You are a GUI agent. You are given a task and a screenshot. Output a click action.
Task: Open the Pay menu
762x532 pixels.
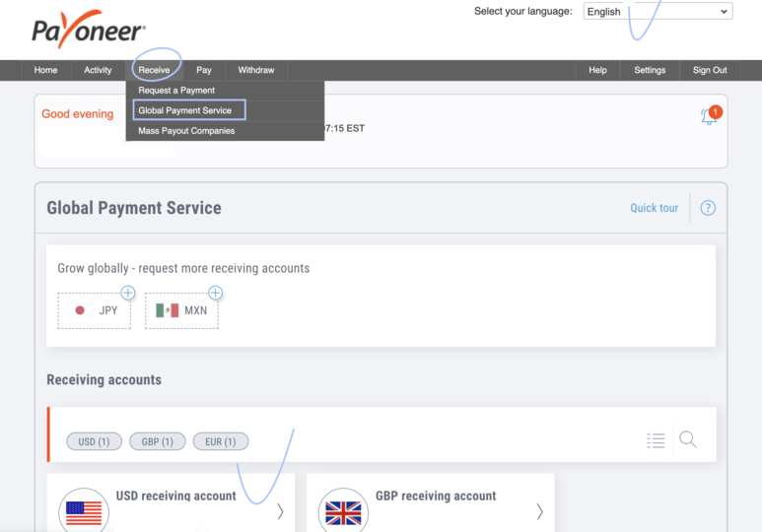204,70
